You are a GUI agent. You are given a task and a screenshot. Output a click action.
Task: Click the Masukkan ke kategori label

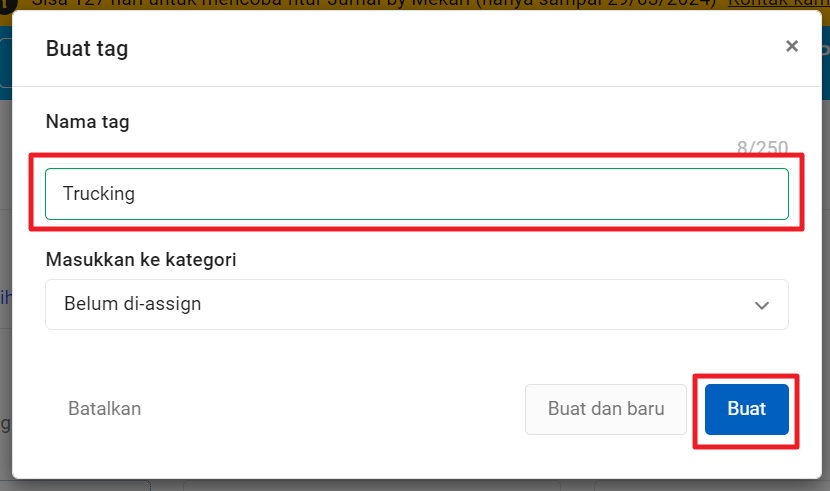[140, 260]
